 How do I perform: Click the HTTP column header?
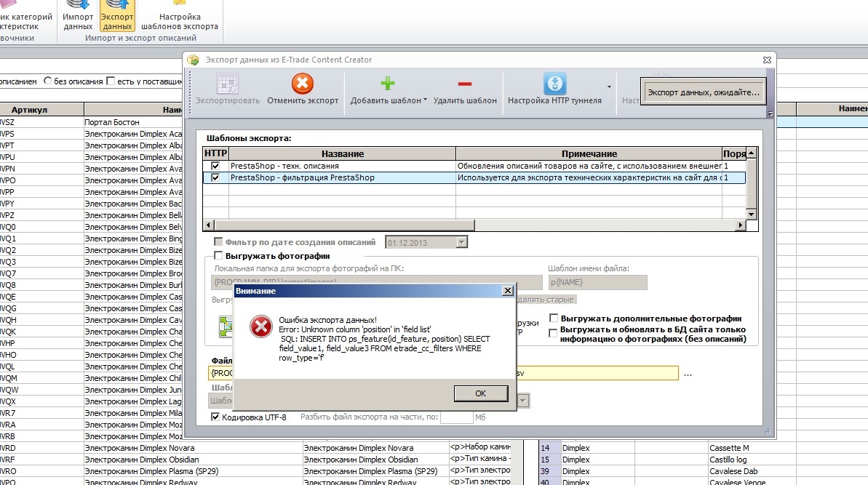click(215, 153)
